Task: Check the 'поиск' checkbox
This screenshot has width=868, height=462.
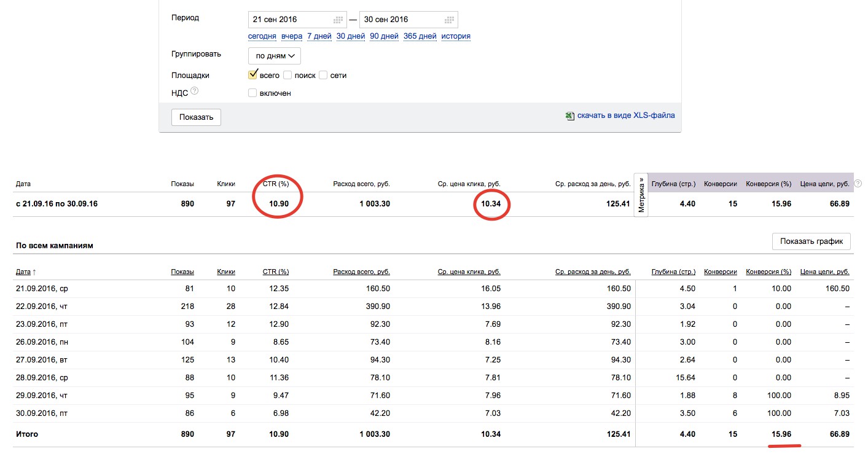Action: (287, 75)
